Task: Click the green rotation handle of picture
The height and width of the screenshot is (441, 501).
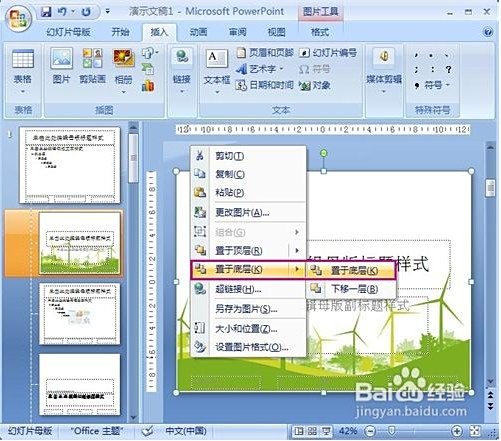Action: pyautogui.click(x=323, y=153)
